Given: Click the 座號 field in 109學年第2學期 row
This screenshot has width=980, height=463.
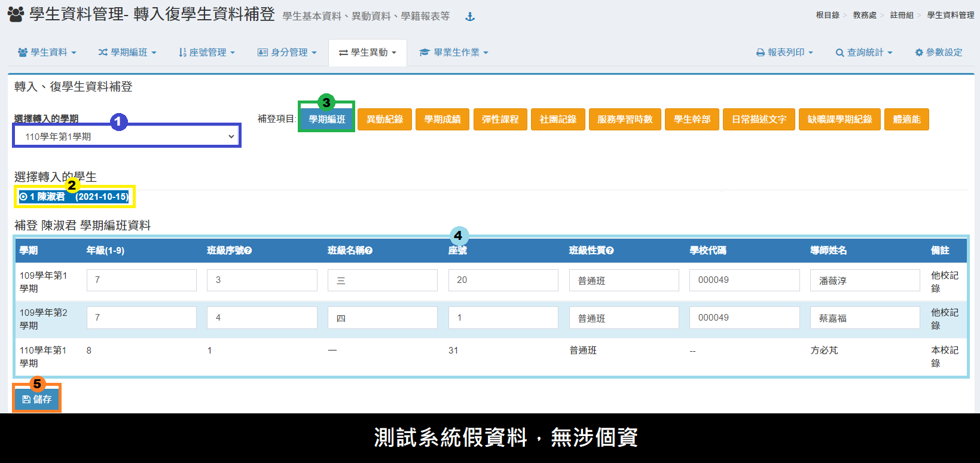Looking at the screenshot, I should 503,318.
